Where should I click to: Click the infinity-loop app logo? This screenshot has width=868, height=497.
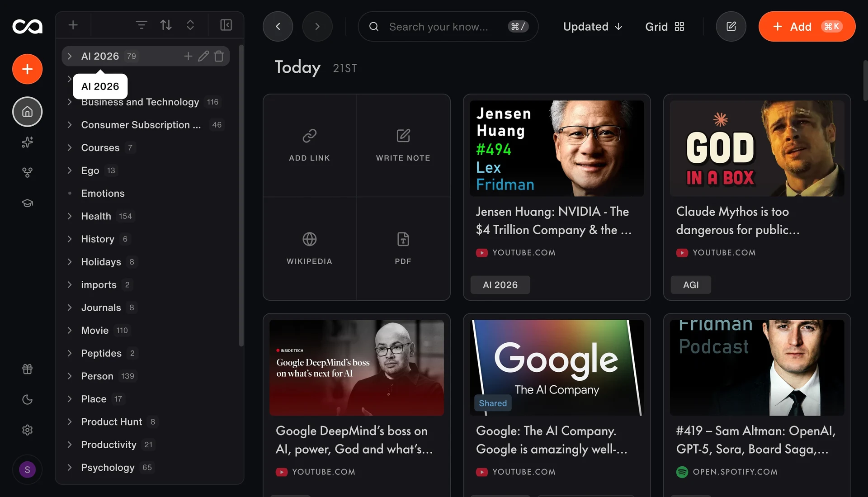pyautogui.click(x=27, y=27)
